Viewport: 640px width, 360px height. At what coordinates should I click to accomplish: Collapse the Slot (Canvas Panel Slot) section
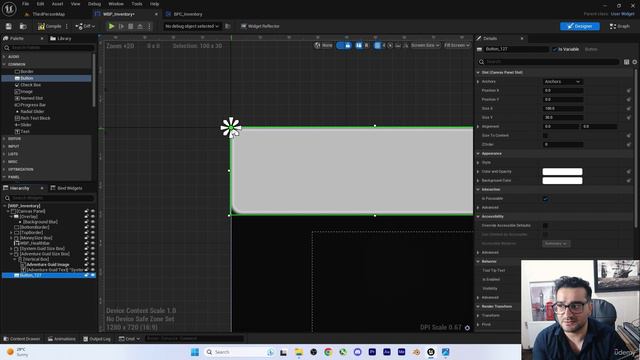(478, 73)
